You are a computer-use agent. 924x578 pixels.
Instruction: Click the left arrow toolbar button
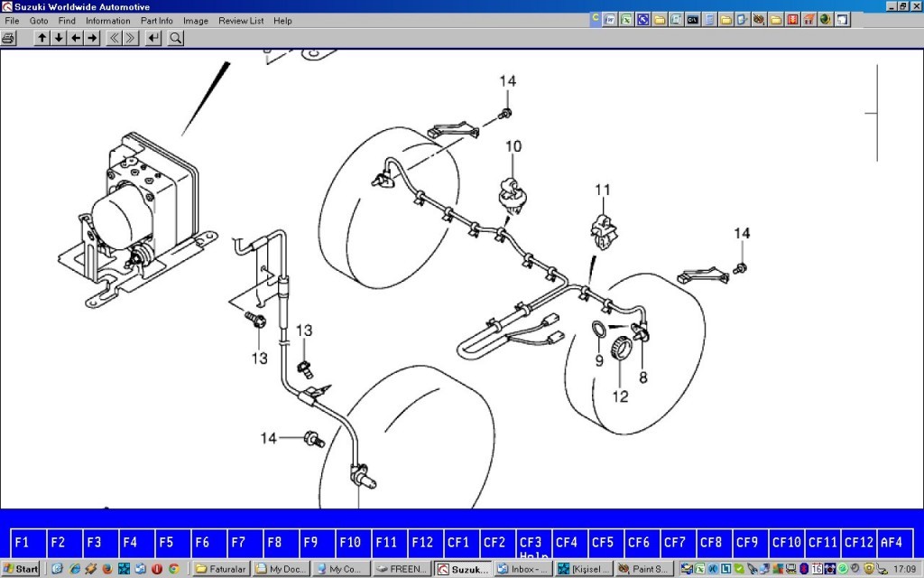coord(76,38)
